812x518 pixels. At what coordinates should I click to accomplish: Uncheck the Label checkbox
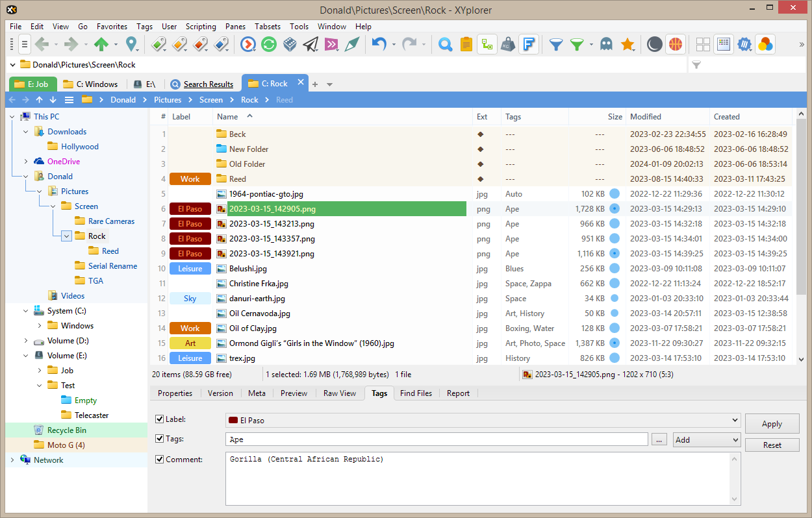click(160, 419)
